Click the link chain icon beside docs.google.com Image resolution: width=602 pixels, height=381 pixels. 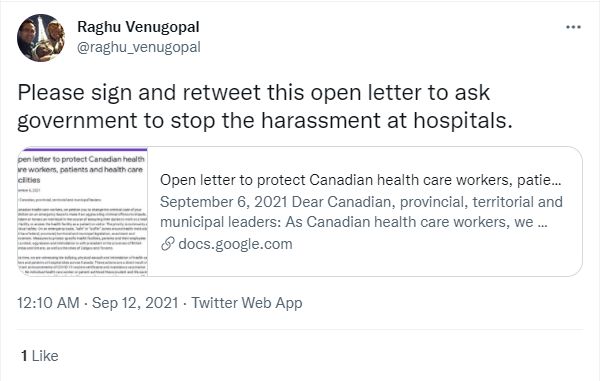[167, 244]
